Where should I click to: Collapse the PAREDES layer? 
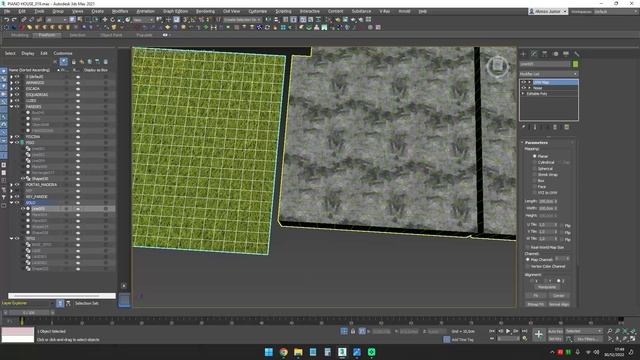pyautogui.click(x=11, y=107)
